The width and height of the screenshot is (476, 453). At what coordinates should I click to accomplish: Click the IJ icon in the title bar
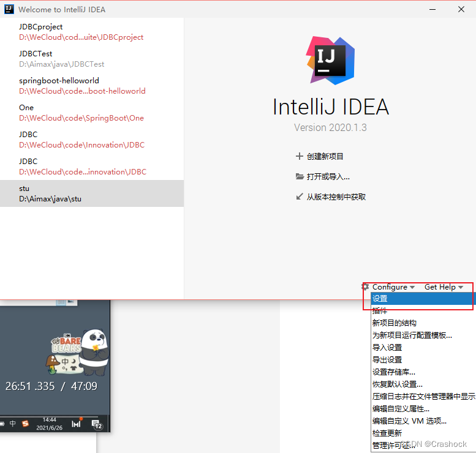tap(9, 9)
